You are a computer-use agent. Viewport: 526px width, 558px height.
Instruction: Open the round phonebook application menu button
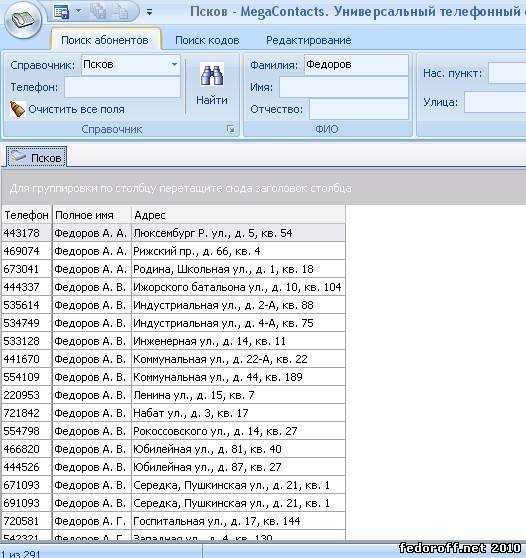pyautogui.click(x=23, y=20)
